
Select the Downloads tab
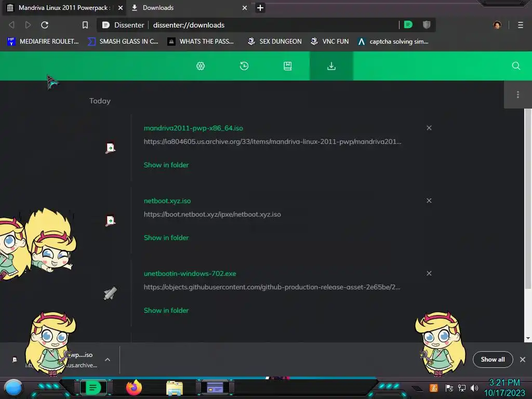pos(190,8)
